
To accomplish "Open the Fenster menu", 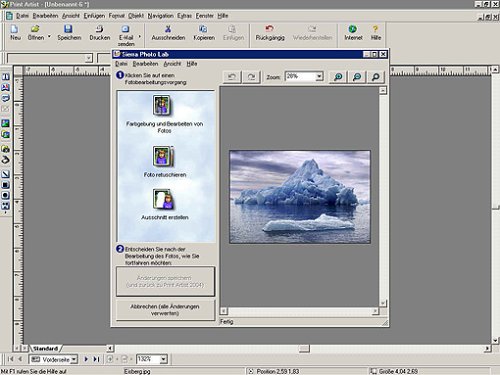I will 204,16.
